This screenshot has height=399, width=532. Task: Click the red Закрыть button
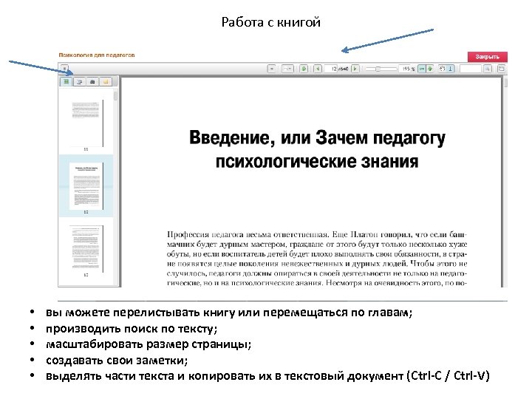(x=487, y=57)
